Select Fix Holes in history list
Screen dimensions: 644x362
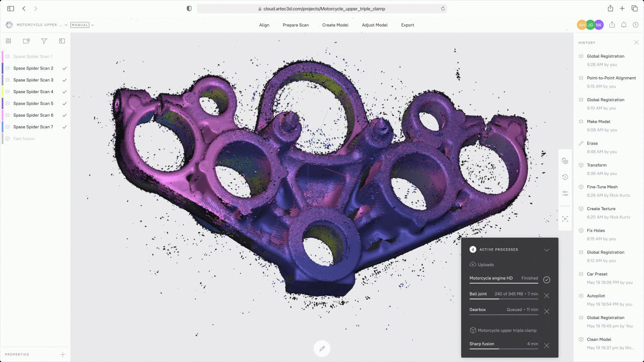point(595,231)
